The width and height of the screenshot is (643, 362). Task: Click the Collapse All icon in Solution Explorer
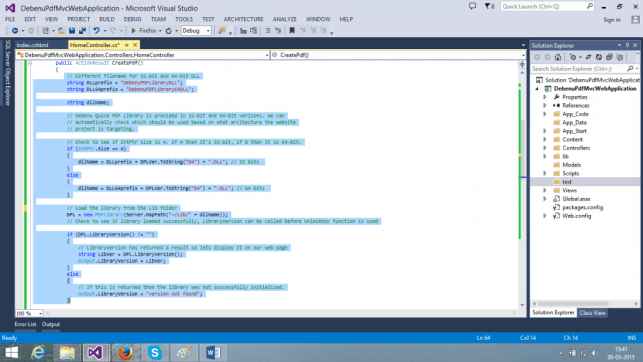pyautogui.click(x=609, y=57)
